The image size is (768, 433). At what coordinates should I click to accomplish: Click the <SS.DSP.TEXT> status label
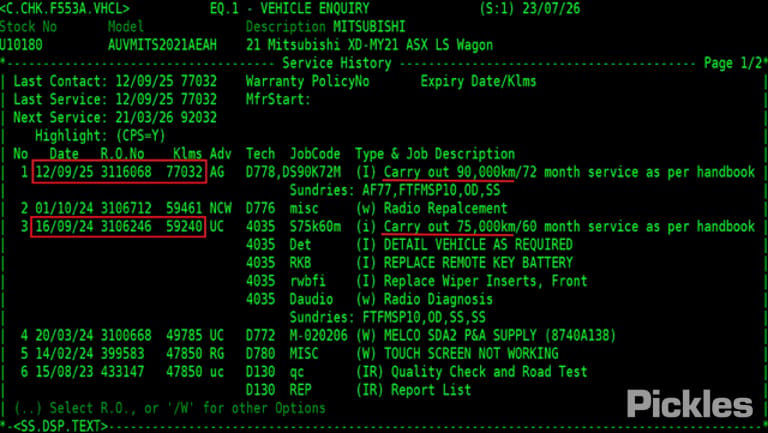pos(60,426)
